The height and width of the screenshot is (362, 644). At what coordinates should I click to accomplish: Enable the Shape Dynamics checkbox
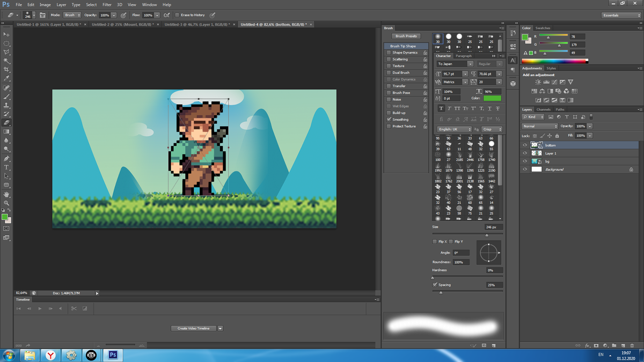(389, 53)
